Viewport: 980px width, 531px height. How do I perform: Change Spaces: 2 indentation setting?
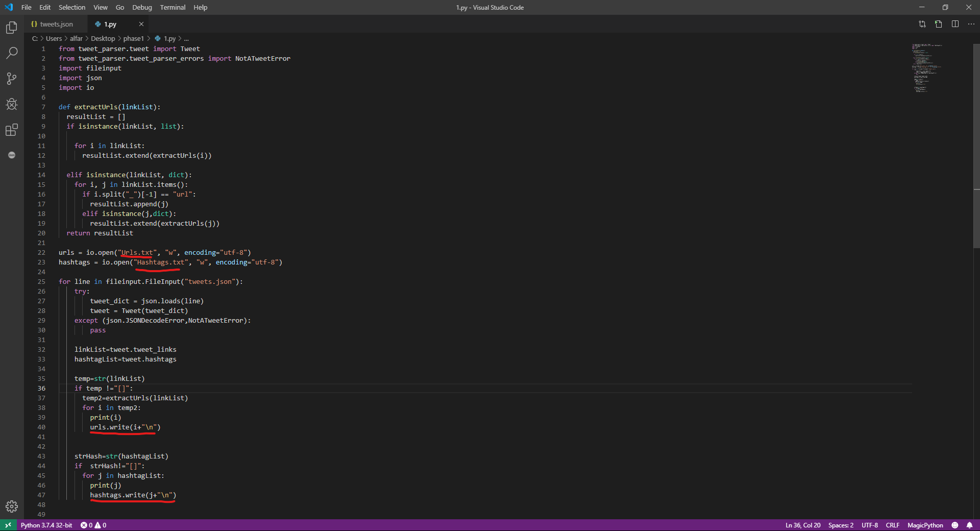tap(841, 525)
